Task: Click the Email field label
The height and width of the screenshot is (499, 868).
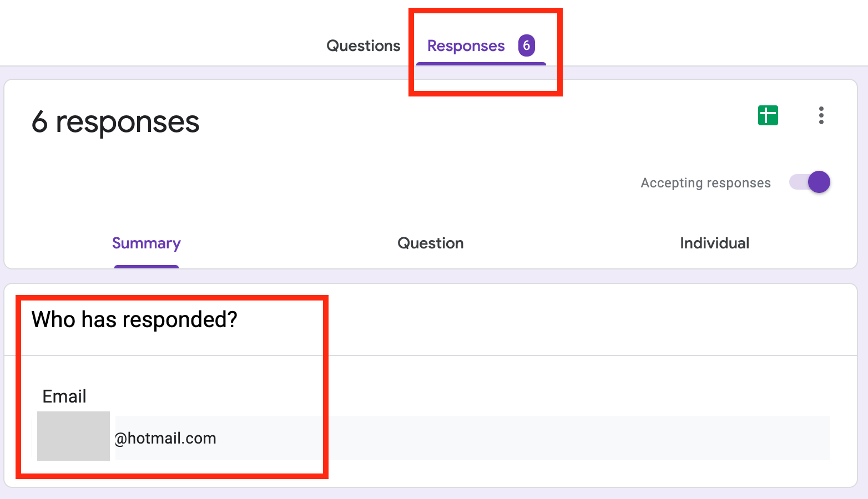Action: tap(64, 396)
